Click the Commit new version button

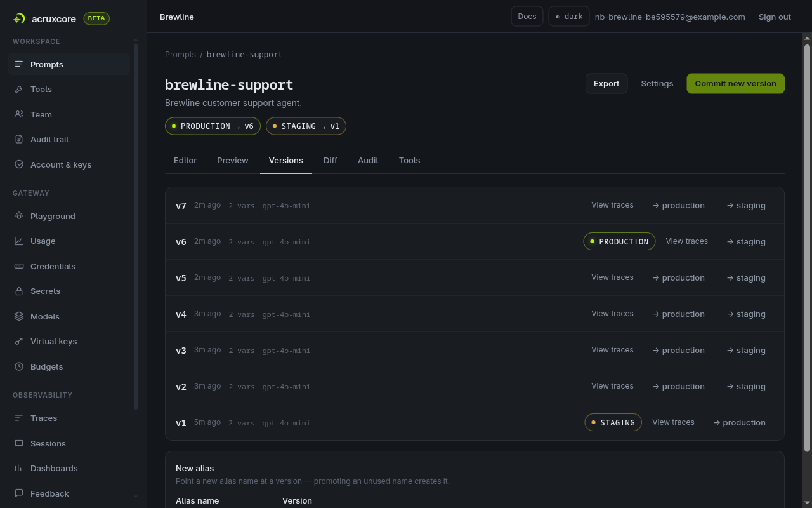[735, 84]
